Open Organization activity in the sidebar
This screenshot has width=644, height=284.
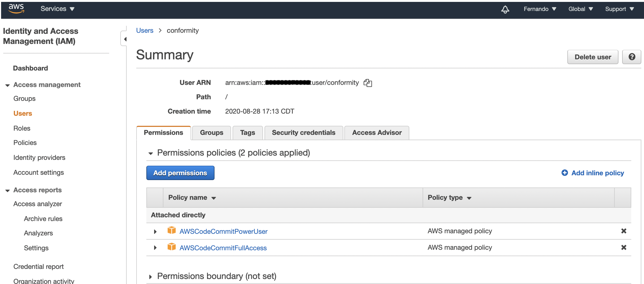(44, 281)
